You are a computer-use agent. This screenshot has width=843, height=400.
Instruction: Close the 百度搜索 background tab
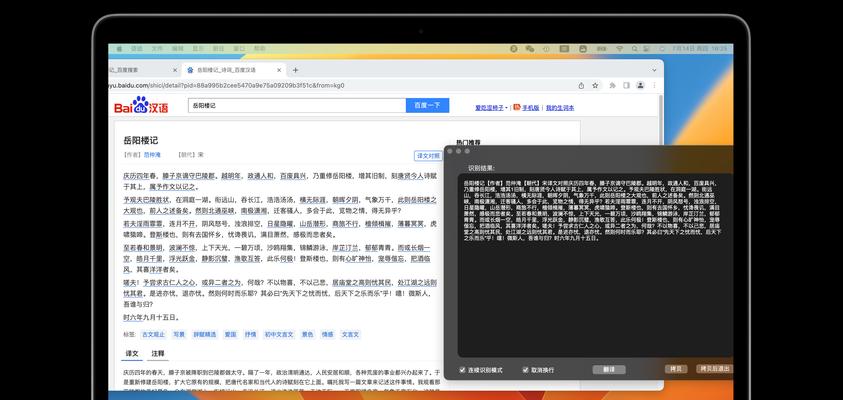(x=175, y=70)
